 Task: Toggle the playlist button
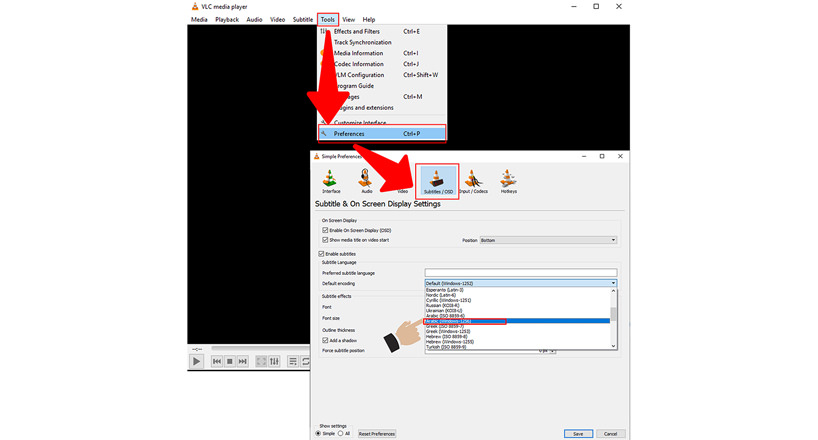pos(293,361)
